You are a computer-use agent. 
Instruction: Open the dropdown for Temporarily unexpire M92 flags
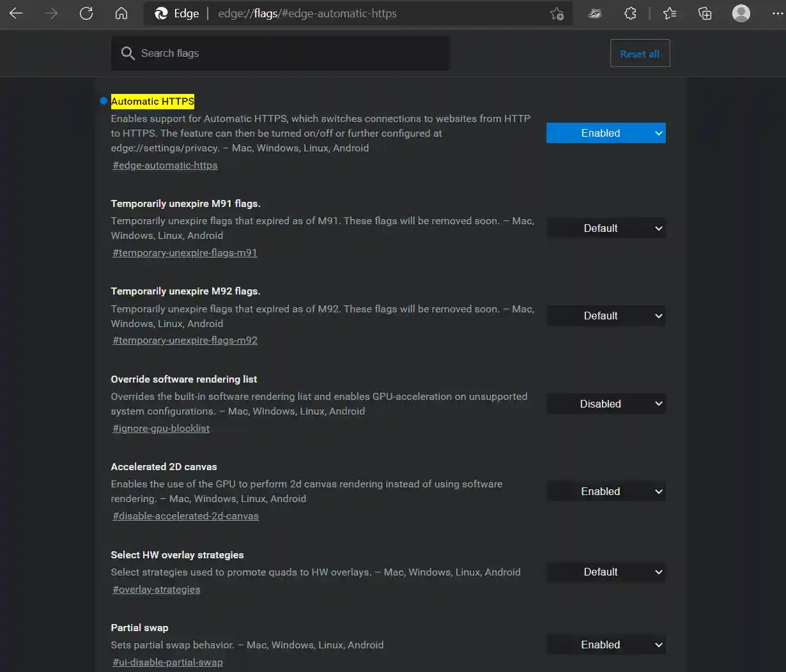[x=605, y=316]
